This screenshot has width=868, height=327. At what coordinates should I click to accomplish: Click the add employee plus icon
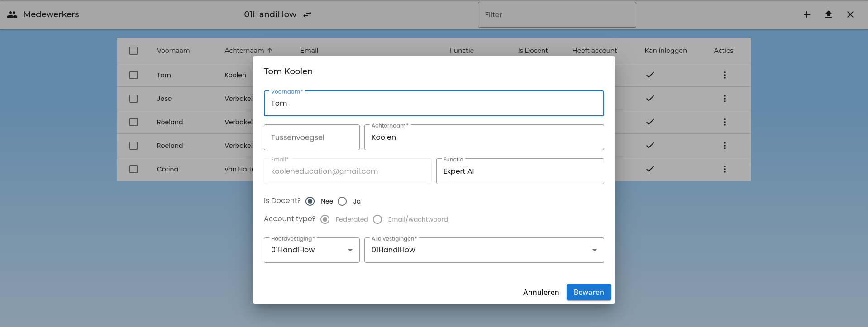coord(806,14)
